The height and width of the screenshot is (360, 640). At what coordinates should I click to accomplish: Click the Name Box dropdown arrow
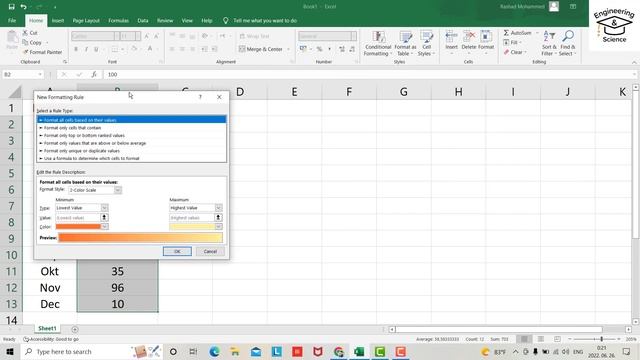[40, 74]
